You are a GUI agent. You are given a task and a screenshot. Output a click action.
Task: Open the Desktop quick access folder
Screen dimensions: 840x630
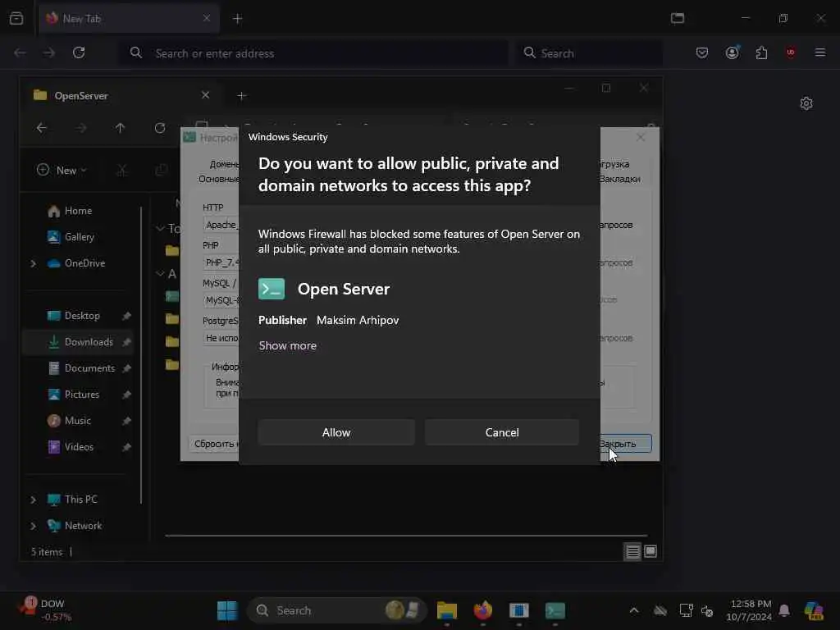(x=82, y=316)
